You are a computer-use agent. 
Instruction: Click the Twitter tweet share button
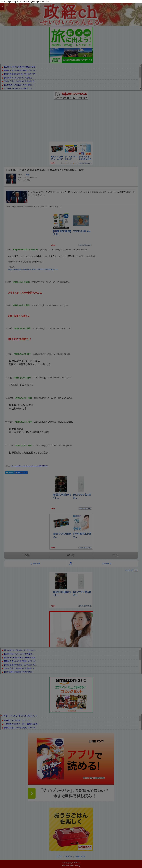pos(10,473)
